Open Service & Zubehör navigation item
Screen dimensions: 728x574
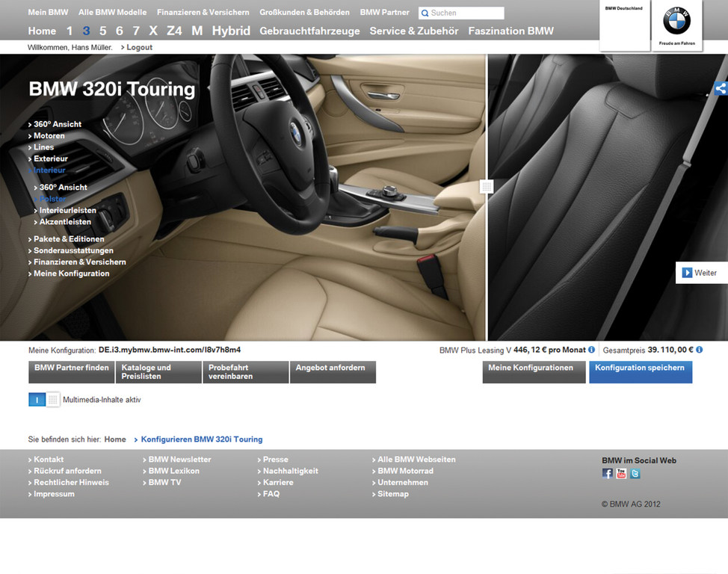coord(413,31)
